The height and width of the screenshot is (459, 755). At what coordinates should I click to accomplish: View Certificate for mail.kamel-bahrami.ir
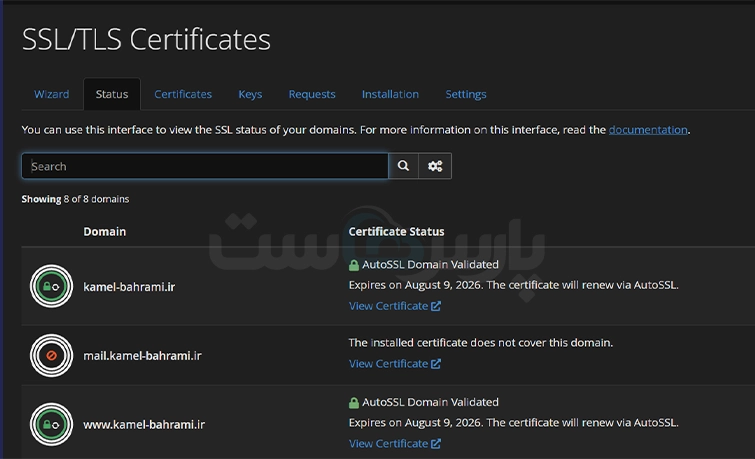pos(395,364)
